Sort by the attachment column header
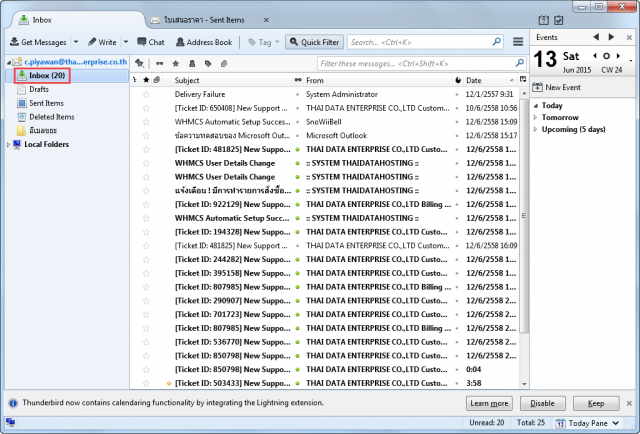640x434 pixels. 157,80
